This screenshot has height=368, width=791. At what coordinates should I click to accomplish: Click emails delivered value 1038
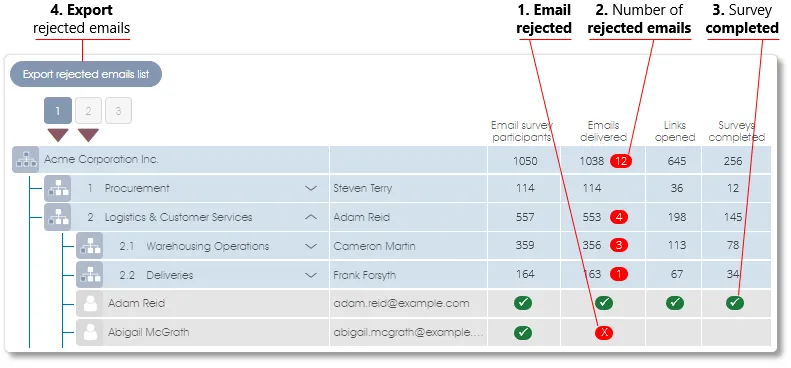click(x=592, y=161)
